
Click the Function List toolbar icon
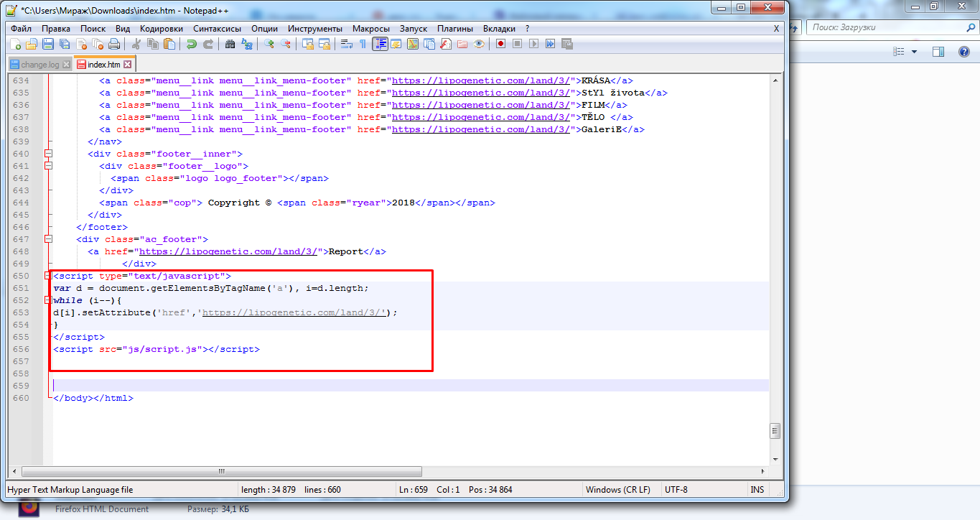coord(446,44)
